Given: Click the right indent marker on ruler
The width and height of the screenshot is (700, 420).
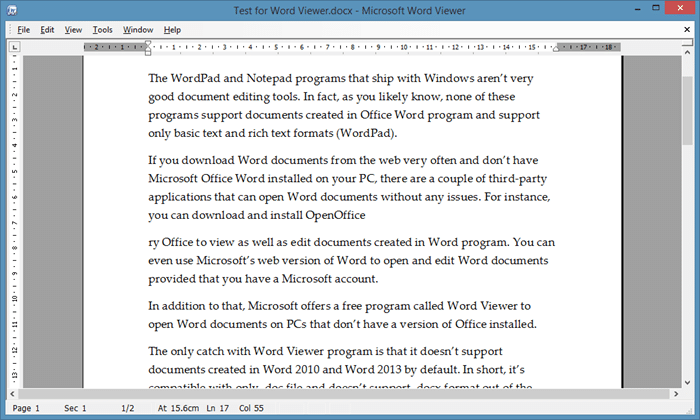Looking at the screenshot, I should pyautogui.click(x=556, y=49).
